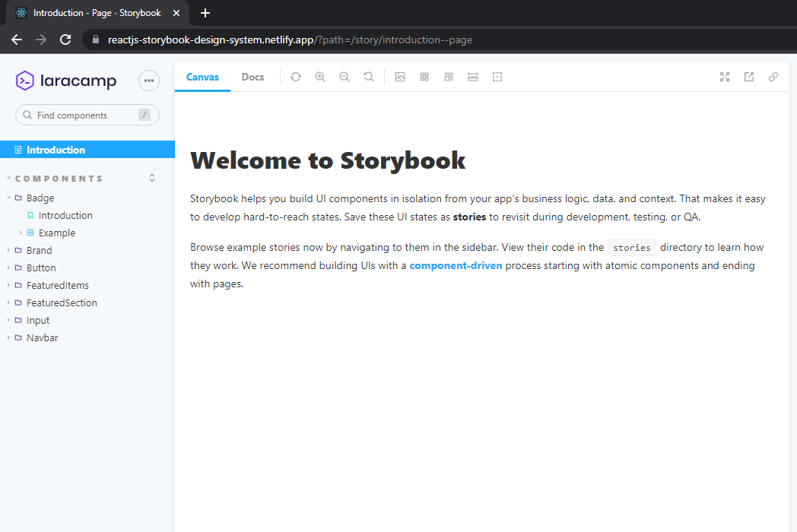The image size is (797, 532).
Task: Click the padlock site info icon
Action: click(x=96, y=39)
